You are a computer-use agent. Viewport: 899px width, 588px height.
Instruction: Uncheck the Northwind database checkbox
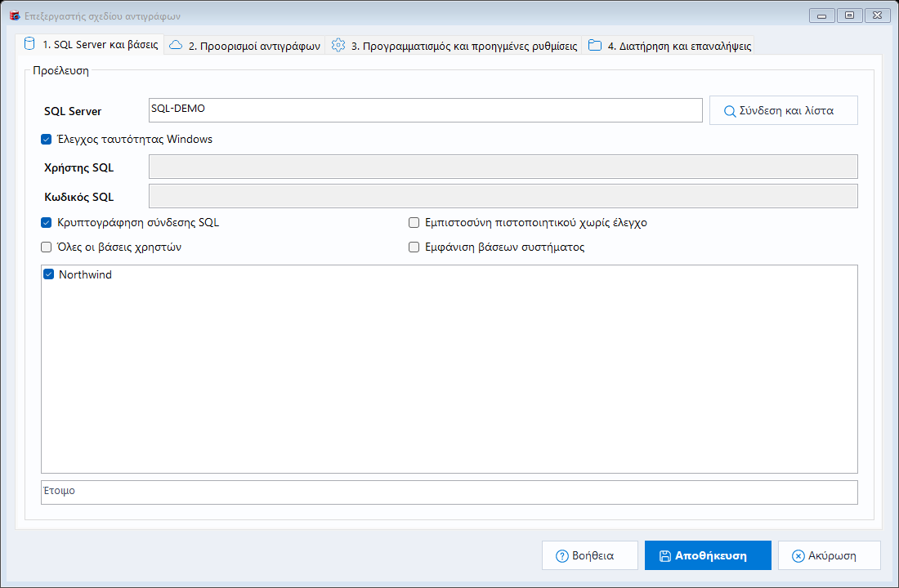pos(49,274)
